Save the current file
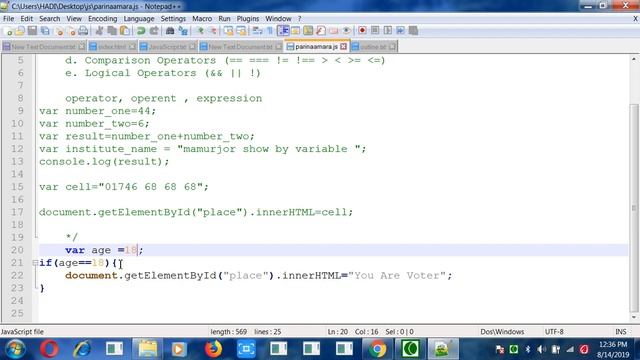The height and width of the screenshot is (360, 640). 32,31
